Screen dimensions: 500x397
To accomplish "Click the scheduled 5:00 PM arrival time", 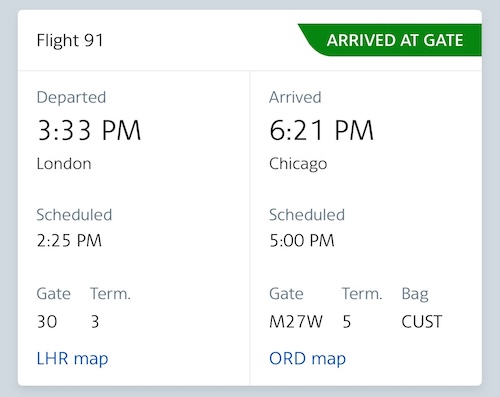I will [x=302, y=241].
